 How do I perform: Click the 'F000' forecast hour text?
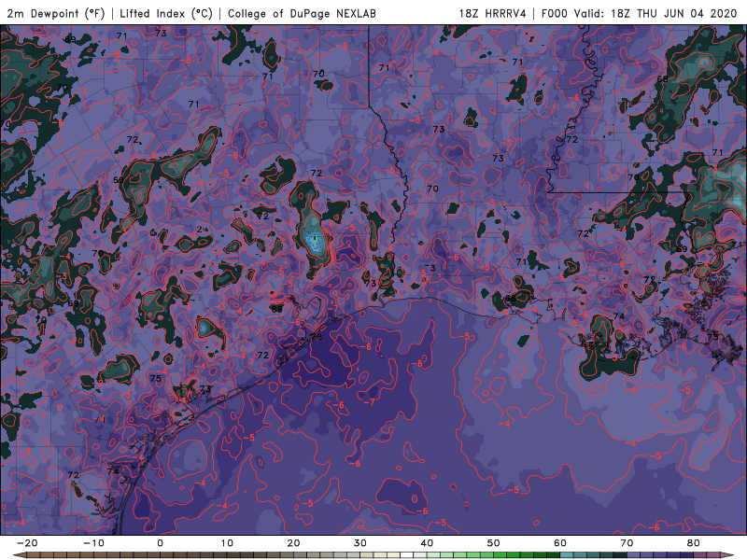pyautogui.click(x=555, y=13)
